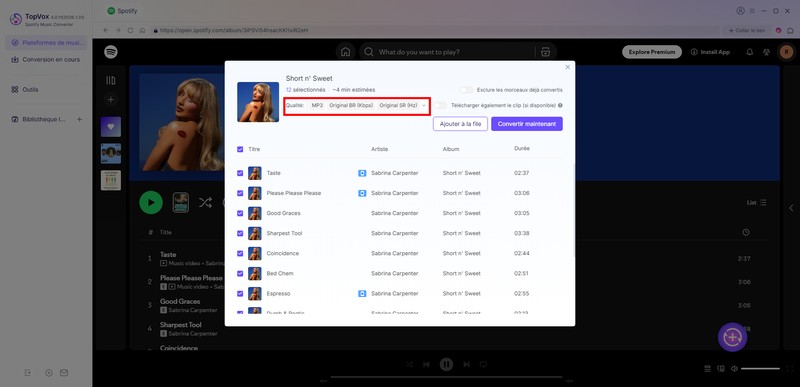Uncheck Please Please Please checkbox
This screenshot has width=800, height=387.
(x=240, y=193)
